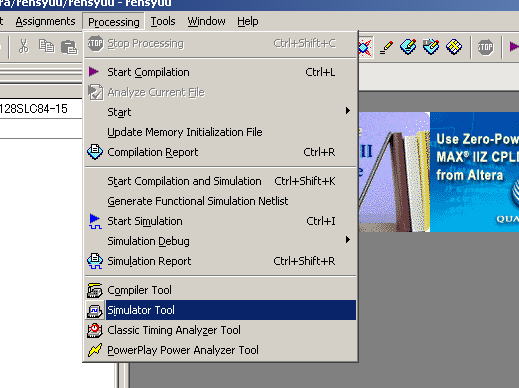The width and height of the screenshot is (519, 388).
Task: Select Update Memory Initialization File
Action: 220,132
